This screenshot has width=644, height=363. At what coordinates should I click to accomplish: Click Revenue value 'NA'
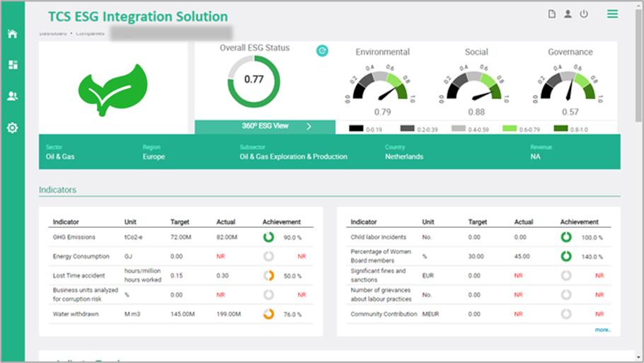tap(535, 156)
